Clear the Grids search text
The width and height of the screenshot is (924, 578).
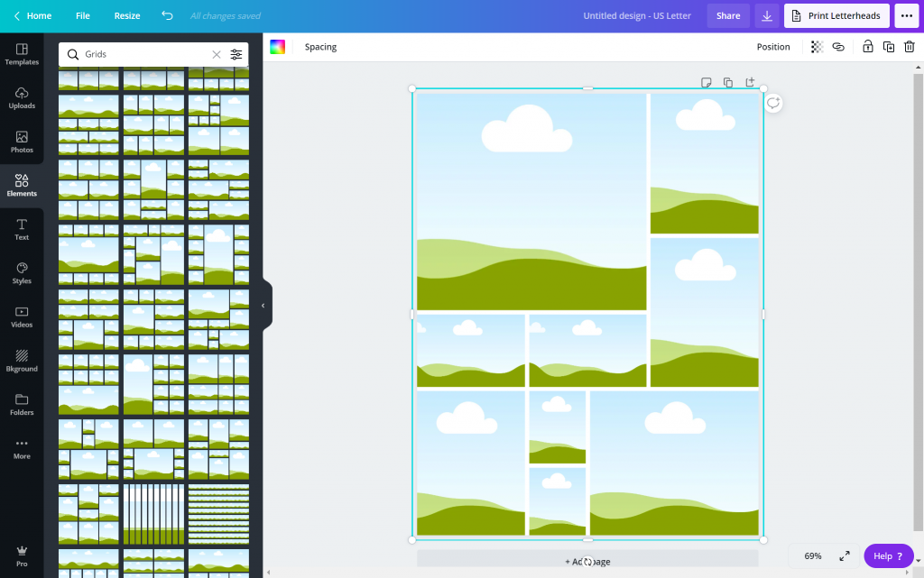(x=217, y=54)
